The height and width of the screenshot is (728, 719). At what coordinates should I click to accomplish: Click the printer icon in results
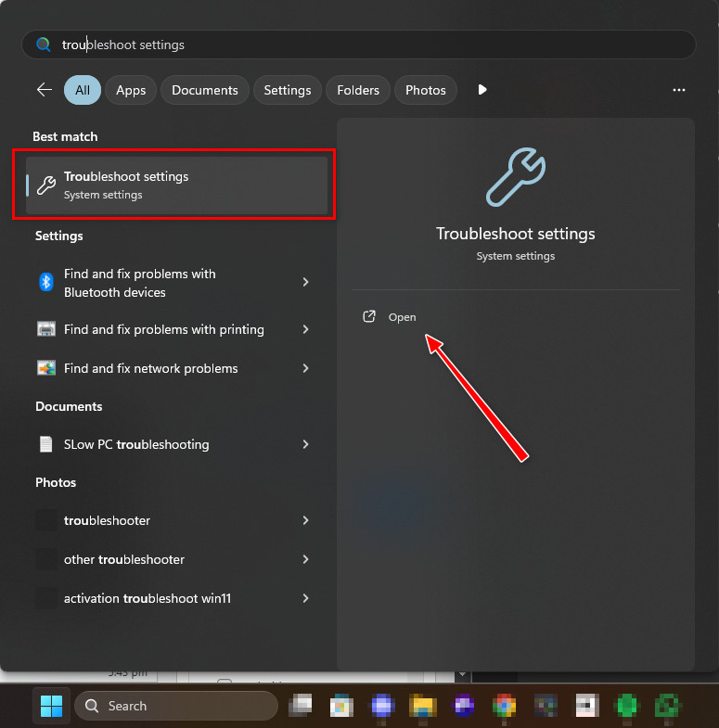pyautogui.click(x=46, y=329)
